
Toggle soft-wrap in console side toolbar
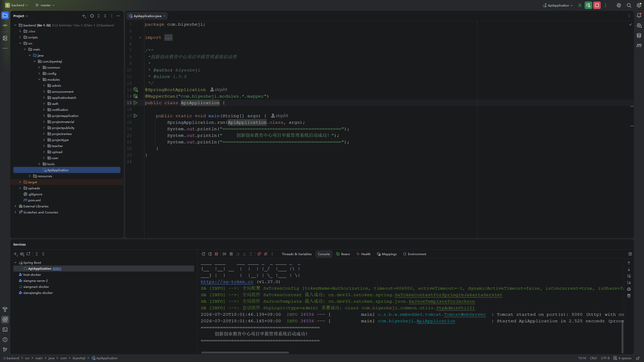tap(629, 276)
